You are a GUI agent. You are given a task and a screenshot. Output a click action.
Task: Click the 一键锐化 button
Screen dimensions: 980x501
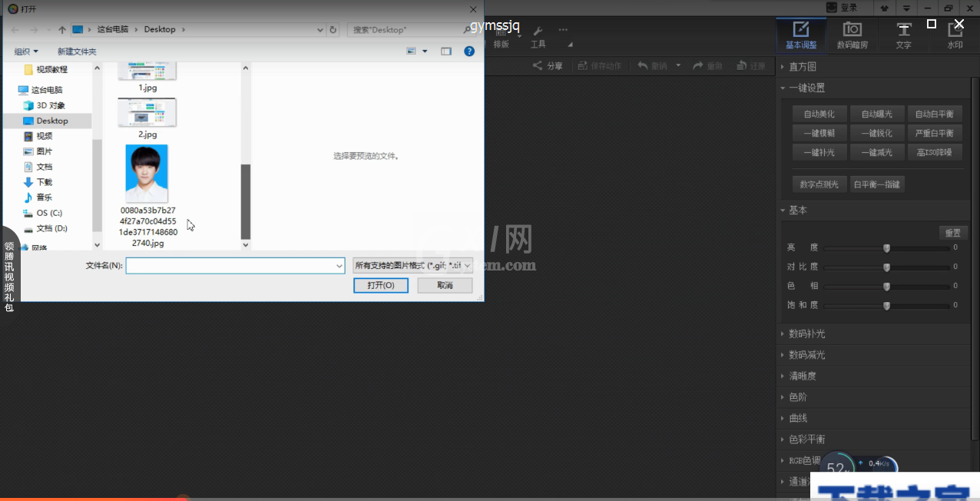pos(877,133)
